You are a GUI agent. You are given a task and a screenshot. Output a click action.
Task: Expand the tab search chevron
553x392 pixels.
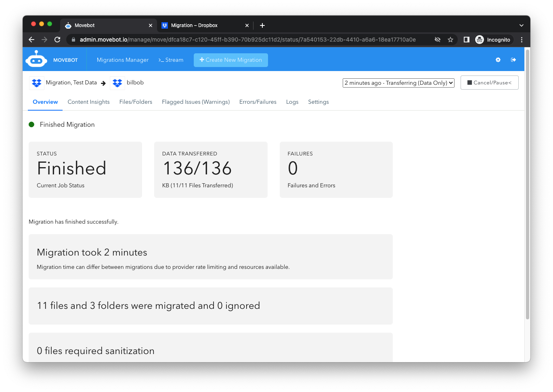(521, 25)
